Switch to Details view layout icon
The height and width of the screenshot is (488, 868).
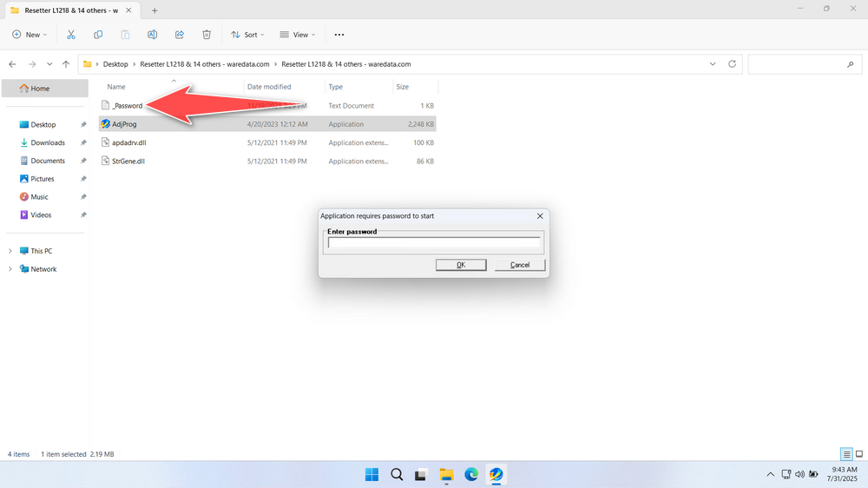(846, 454)
